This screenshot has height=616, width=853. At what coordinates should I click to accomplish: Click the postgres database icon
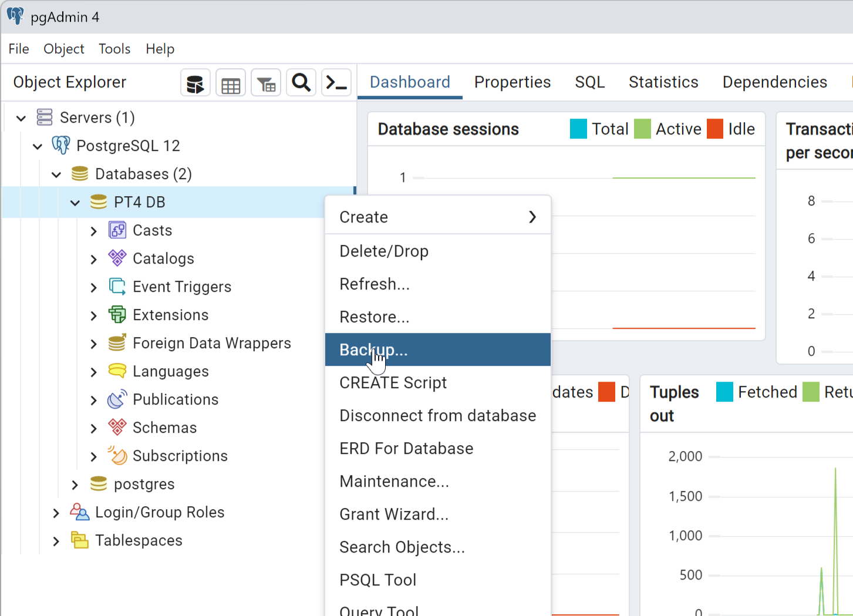click(99, 484)
